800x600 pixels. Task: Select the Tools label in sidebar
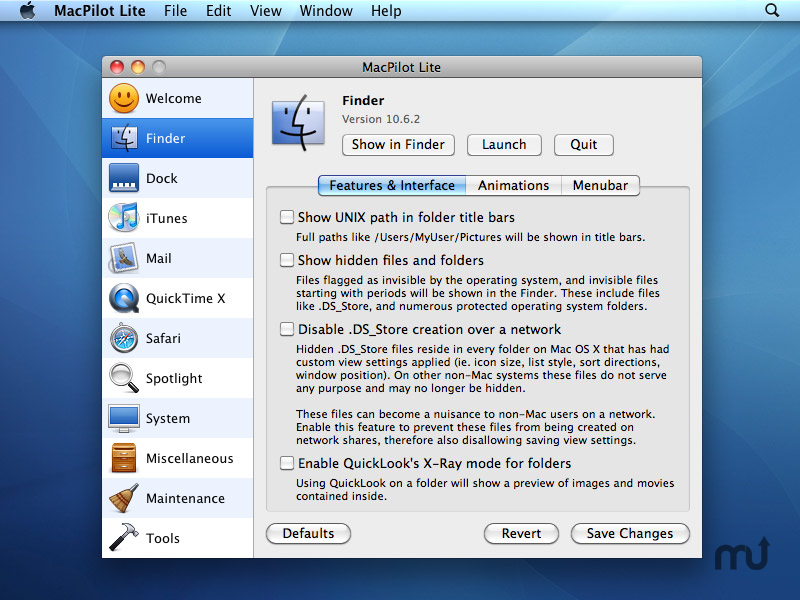coord(163,538)
